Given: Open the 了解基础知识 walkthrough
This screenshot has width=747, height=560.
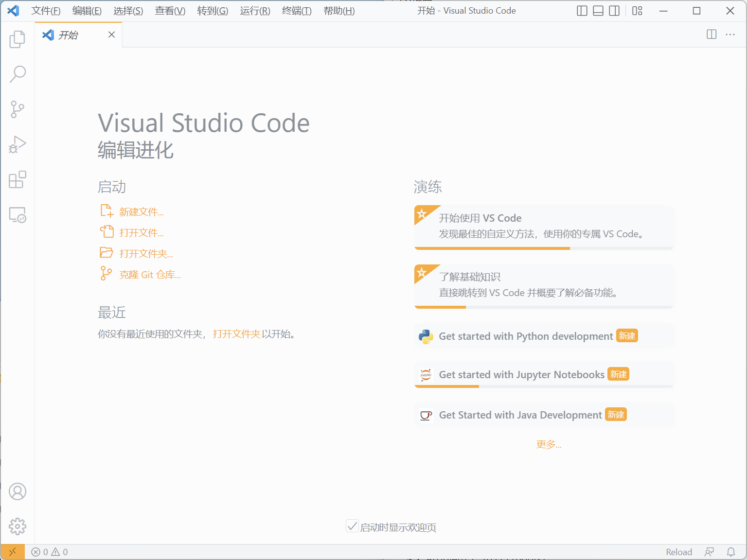Looking at the screenshot, I should 544,286.
